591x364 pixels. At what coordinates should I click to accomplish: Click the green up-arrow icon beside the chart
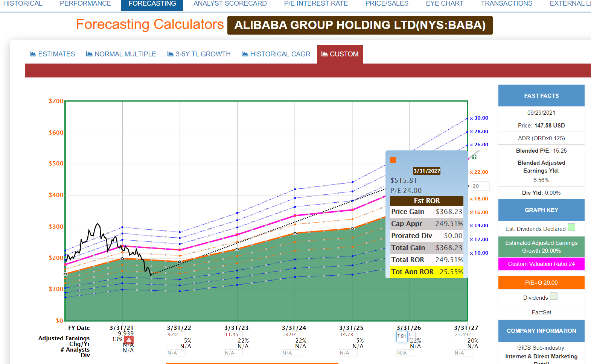pos(474,157)
